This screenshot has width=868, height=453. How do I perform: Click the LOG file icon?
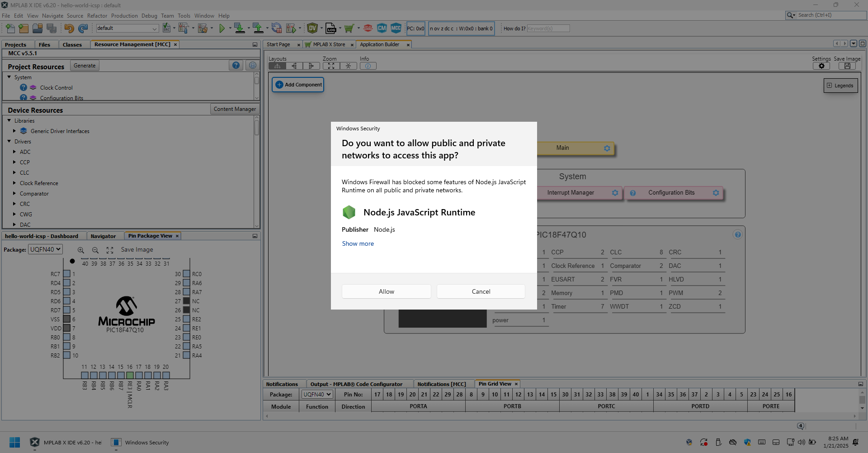click(331, 29)
